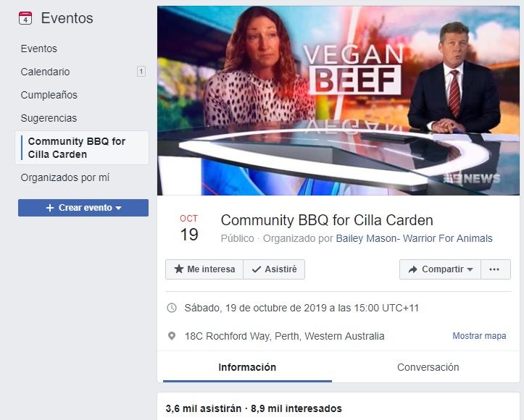
Task: Open the three-dots more options menu
Action: [494, 269]
